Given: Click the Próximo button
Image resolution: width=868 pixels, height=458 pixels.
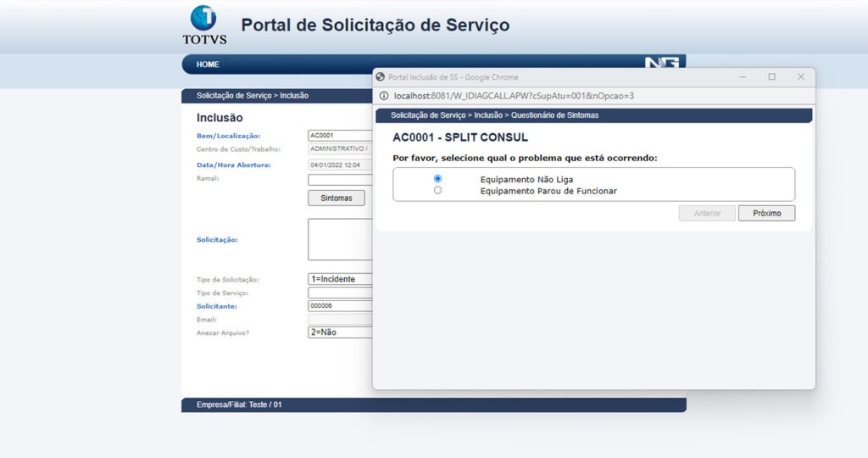Looking at the screenshot, I should pos(766,213).
